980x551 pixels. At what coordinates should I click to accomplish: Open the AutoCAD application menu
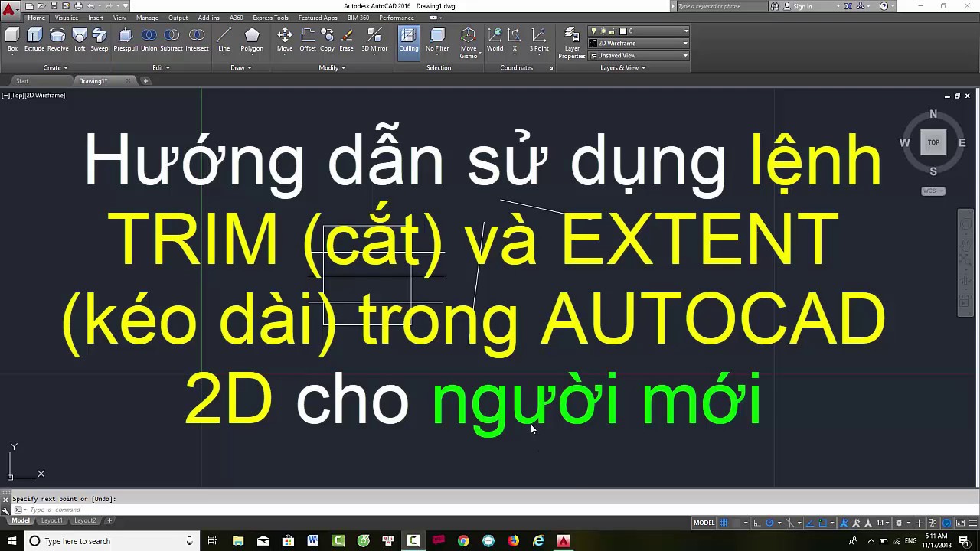[10, 9]
